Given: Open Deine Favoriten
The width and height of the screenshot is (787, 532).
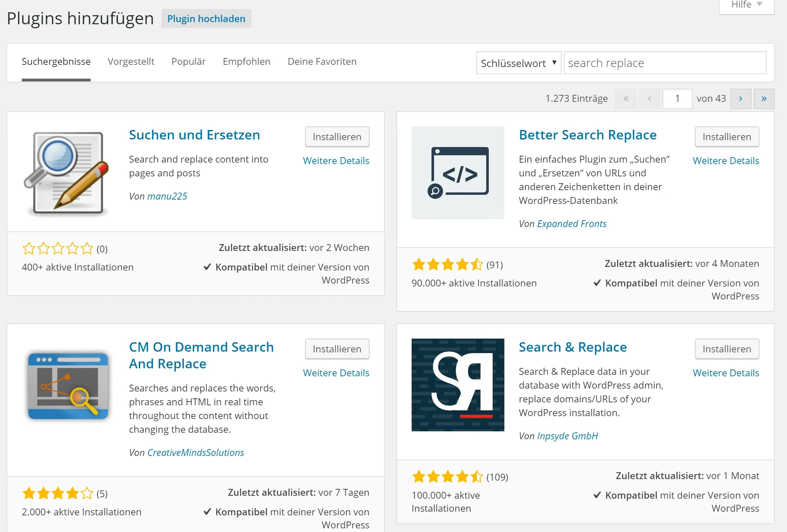Looking at the screenshot, I should pos(321,62).
